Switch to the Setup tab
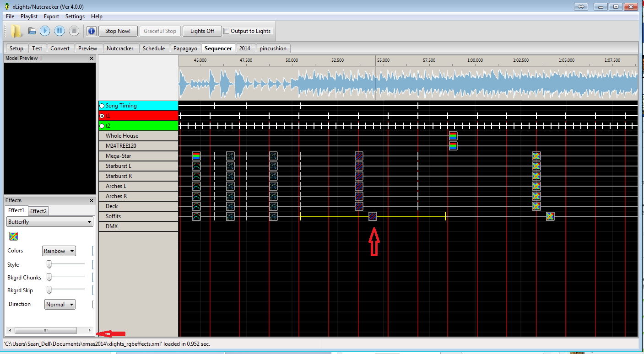The width and height of the screenshot is (644, 354). (x=16, y=48)
